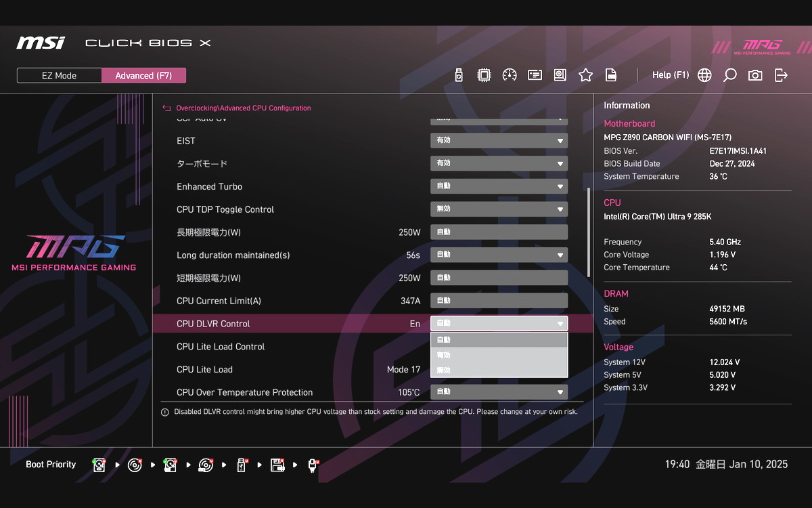This screenshot has height=508, width=812.
Task: Choose 無効 in the DLVR dropdown list
Action: [499, 370]
